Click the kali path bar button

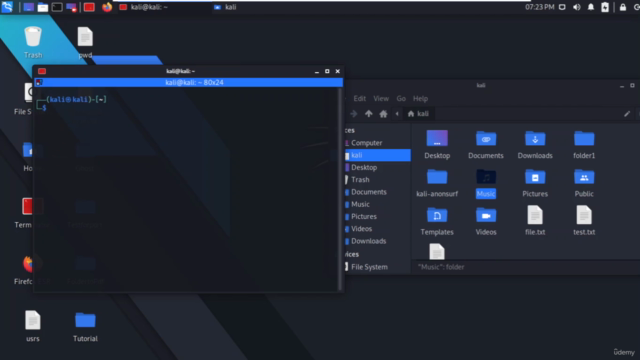tap(418, 114)
